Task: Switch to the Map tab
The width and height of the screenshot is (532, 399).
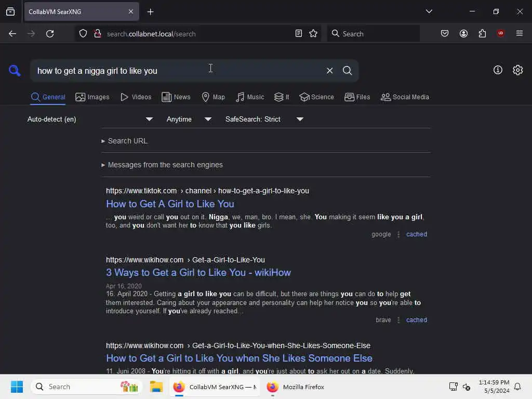Action: [213, 97]
